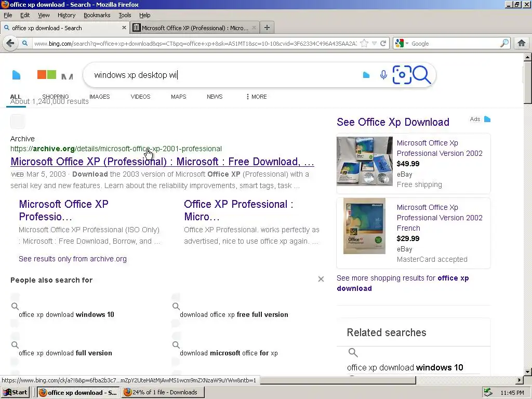
Task: Click the system tray network icon
Action: point(488,392)
